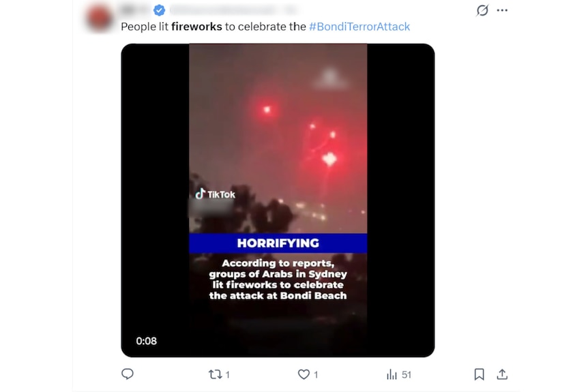This screenshot has height=392, width=588.
Task: Repost this post using the retweet icon
Action: (215, 374)
